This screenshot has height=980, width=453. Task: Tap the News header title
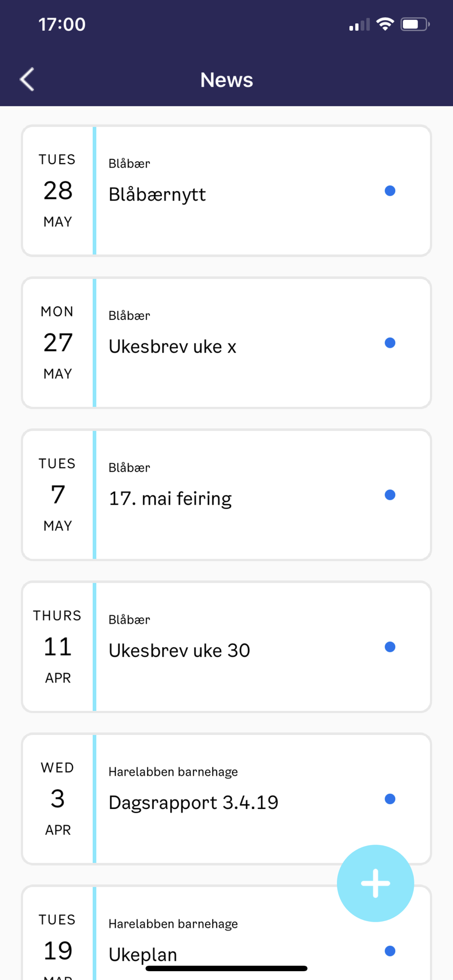[x=226, y=80]
